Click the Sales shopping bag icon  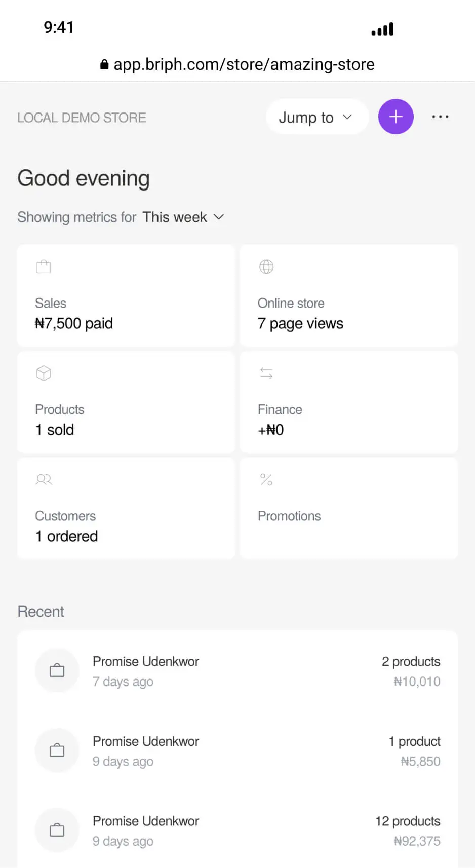point(44,267)
